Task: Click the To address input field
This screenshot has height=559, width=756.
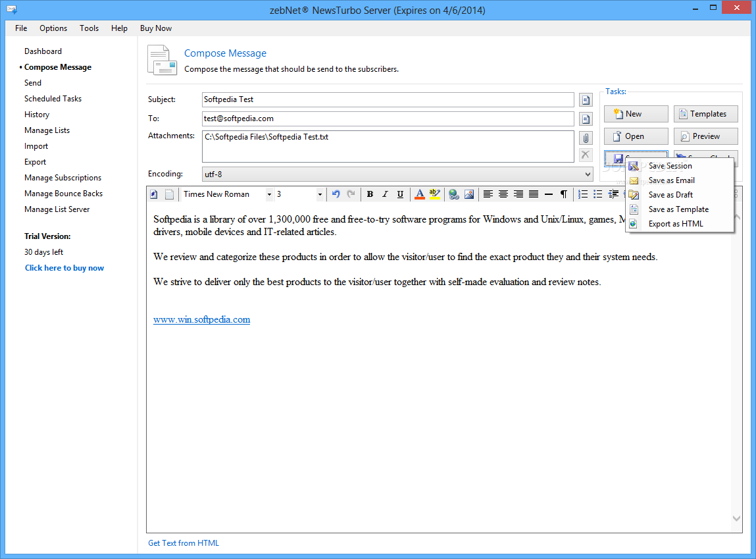Action: 388,119
